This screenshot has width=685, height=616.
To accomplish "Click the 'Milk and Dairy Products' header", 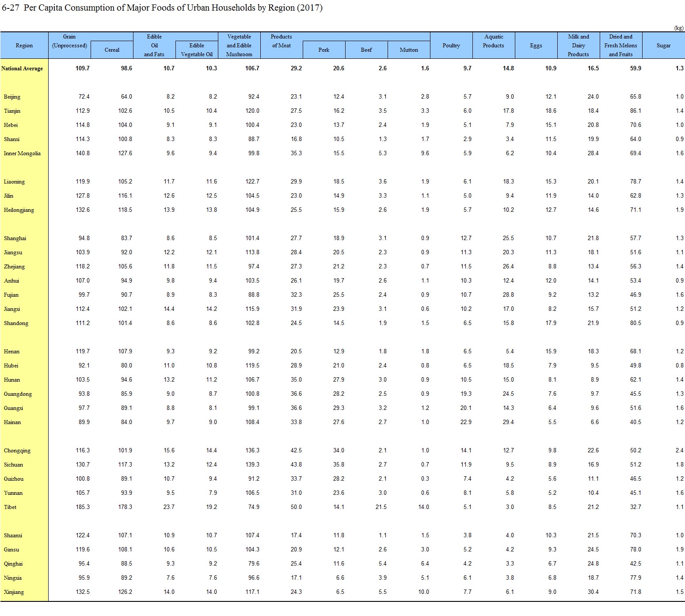I will (x=578, y=46).
